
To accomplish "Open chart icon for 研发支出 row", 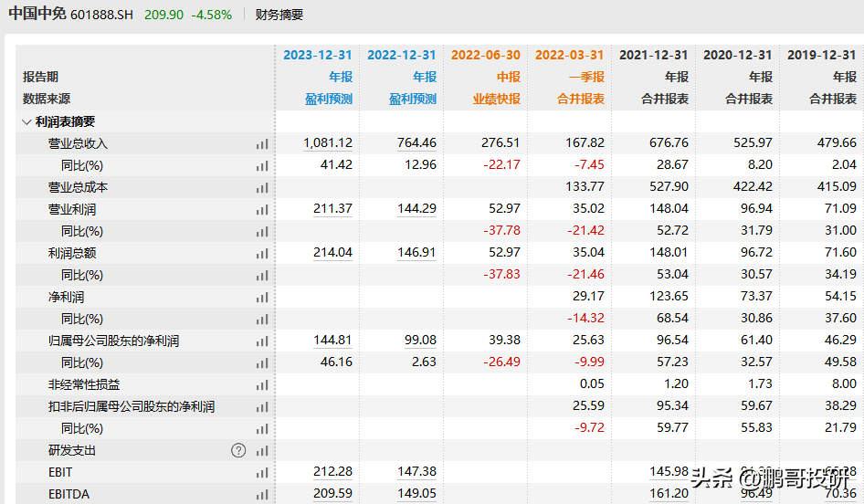I will [262, 451].
